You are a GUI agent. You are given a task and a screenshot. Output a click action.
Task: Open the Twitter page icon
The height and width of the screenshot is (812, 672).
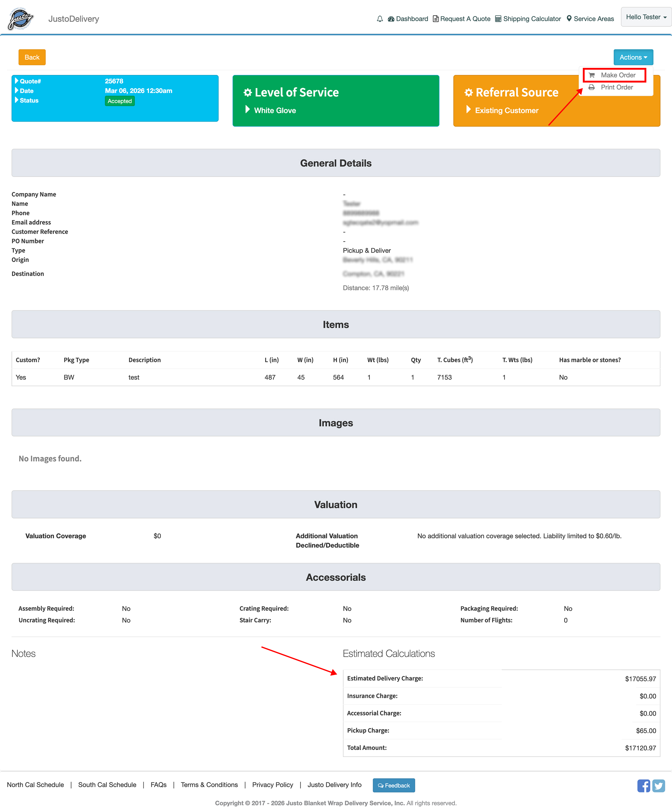pos(659,786)
